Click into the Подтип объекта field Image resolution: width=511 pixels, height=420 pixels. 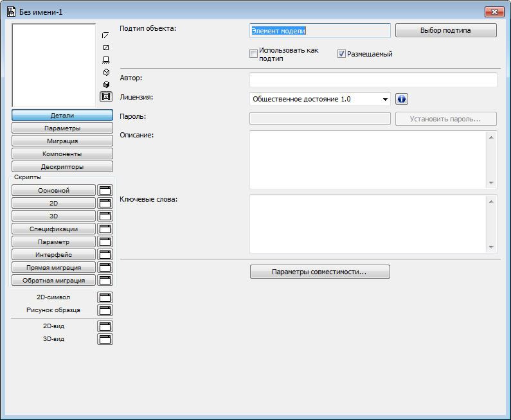click(x=319, y=30)
